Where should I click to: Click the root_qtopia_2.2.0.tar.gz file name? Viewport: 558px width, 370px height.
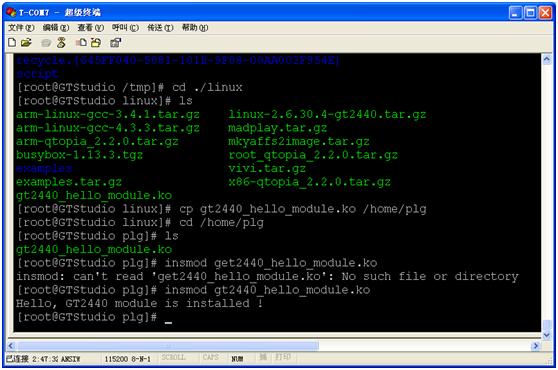313,155
